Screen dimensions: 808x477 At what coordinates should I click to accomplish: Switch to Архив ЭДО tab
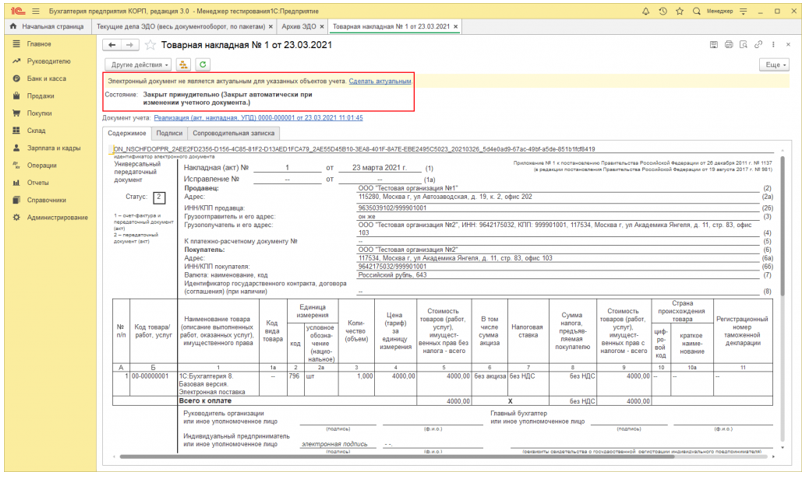pos(299,26)
